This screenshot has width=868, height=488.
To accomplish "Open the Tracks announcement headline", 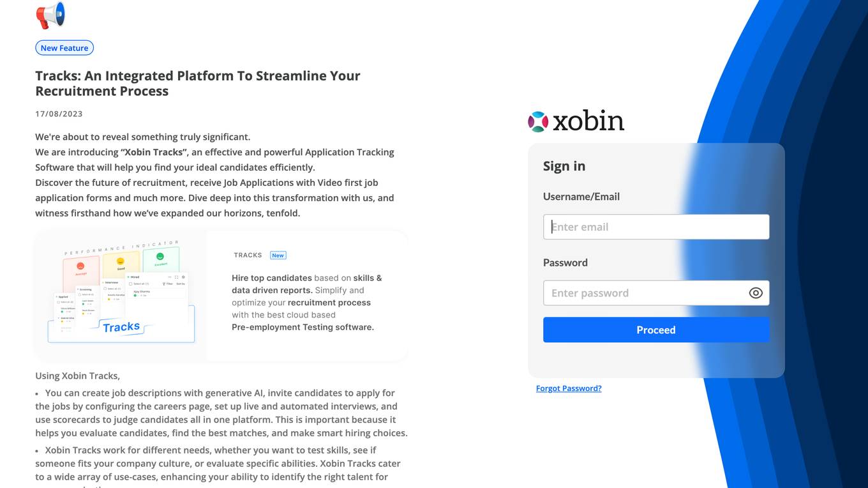I will (198, 83).
